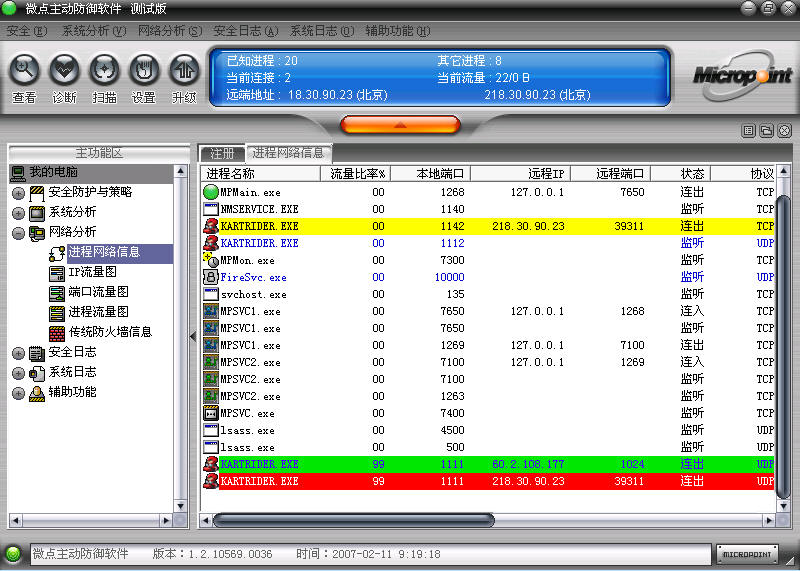Open IP流量图 icon in the tree
This screenshot has width=800, height=571.
click(57, 274)
